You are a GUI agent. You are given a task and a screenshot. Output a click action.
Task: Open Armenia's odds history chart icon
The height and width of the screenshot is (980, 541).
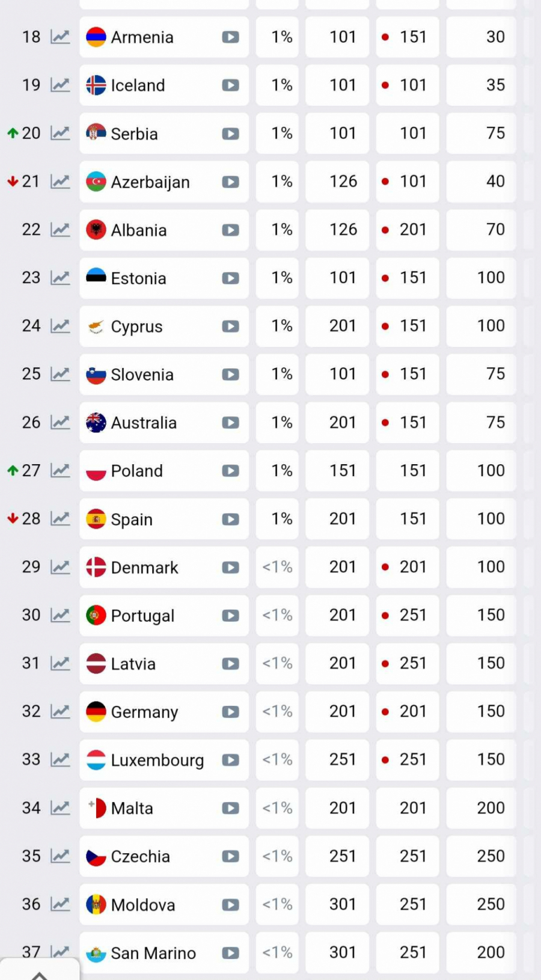click(x=60, y=37)
